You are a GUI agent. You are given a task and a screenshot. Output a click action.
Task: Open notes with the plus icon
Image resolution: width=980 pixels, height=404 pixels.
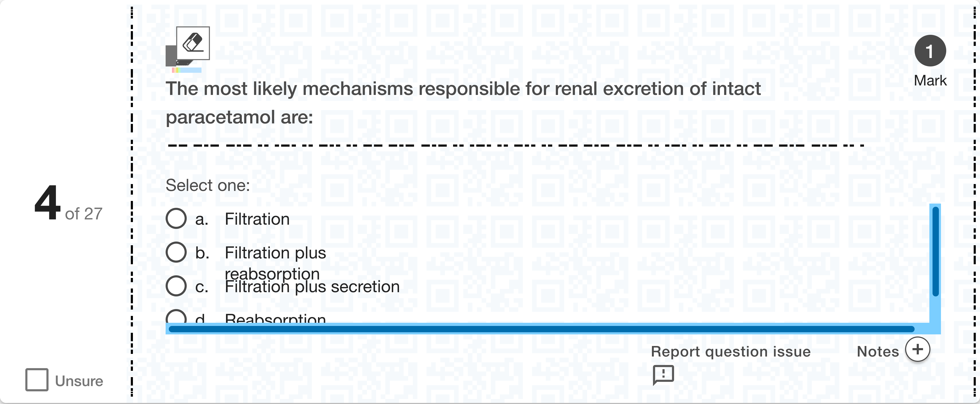point(917,349)
